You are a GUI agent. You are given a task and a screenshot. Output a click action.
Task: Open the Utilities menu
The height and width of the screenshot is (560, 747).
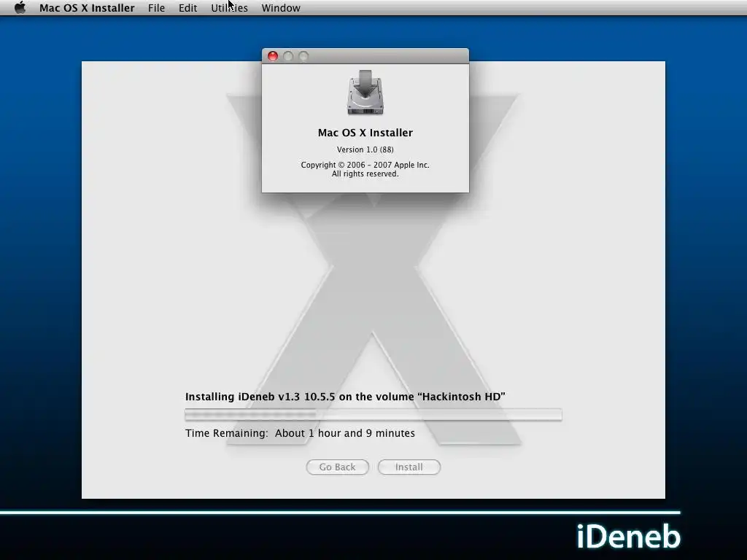click(x=229, y=8)
